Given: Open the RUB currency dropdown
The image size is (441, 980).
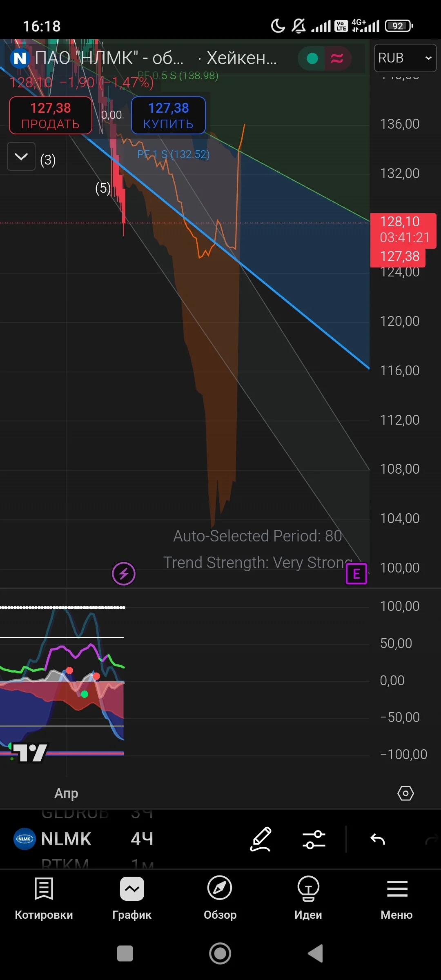Looking at the screenshot, I should (405, 58).
